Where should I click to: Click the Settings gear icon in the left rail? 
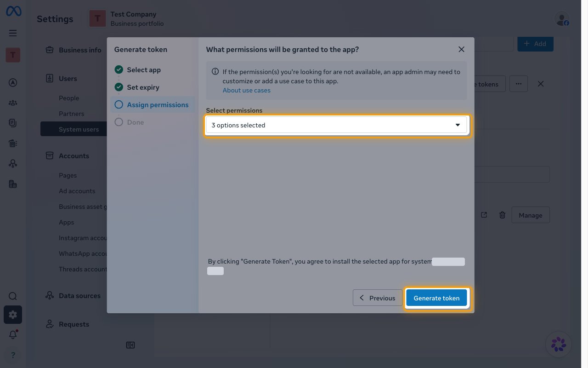[13, 315]
